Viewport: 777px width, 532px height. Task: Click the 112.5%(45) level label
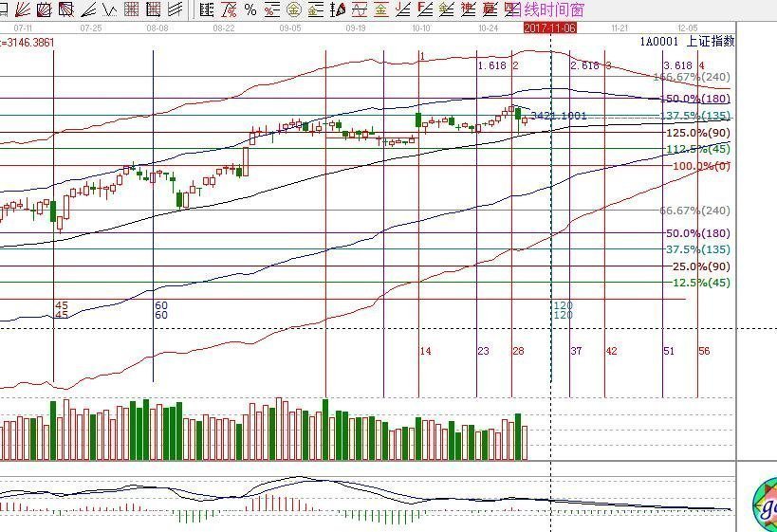pyautogui.click(x=698, y=149)
